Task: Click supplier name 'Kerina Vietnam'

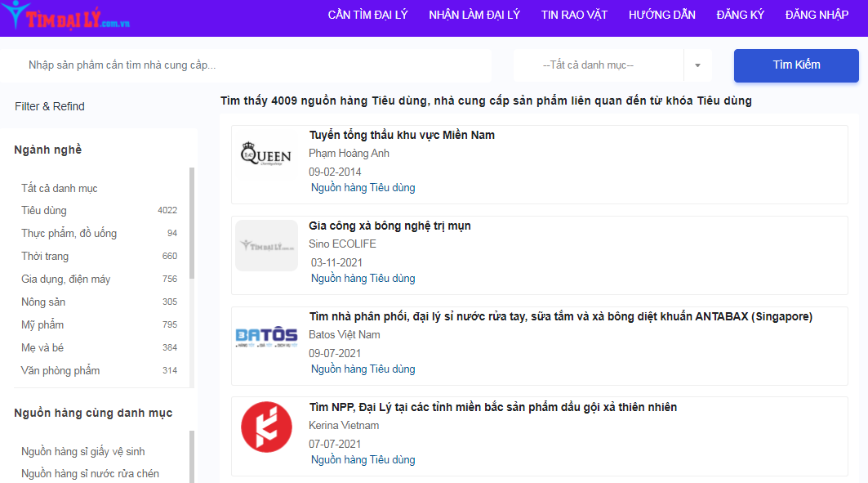Action: point(344,426)
